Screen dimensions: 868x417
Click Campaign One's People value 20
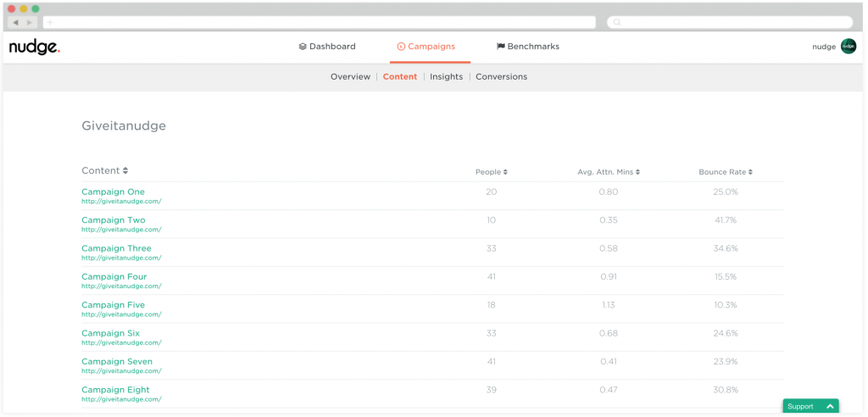click(x=492, y=192)
